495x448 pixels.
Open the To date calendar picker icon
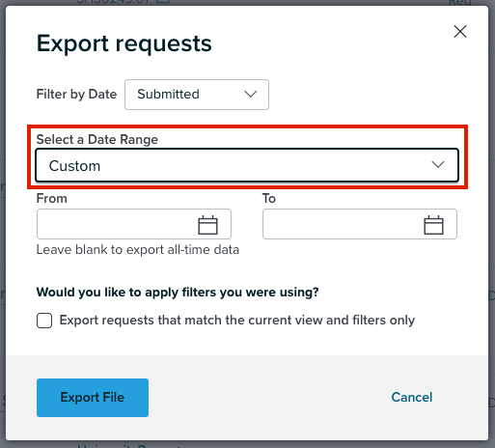(433, 225)
